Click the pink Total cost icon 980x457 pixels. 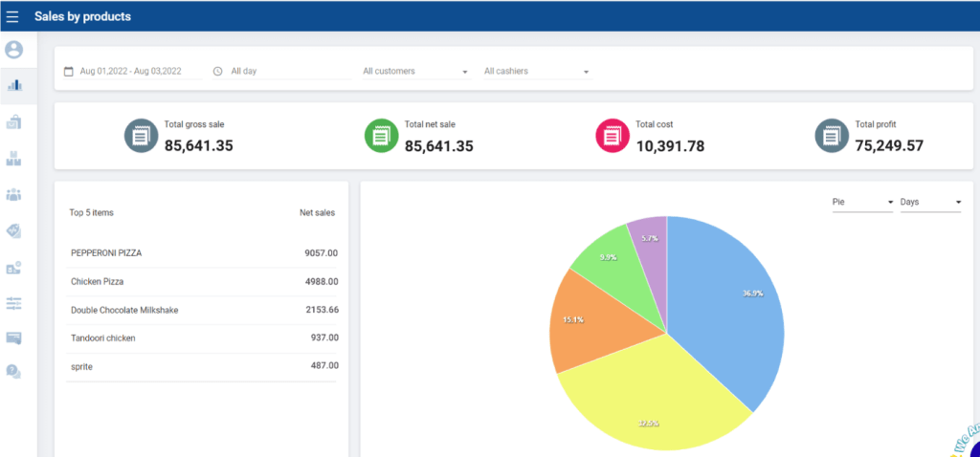[x=612, y=136]
